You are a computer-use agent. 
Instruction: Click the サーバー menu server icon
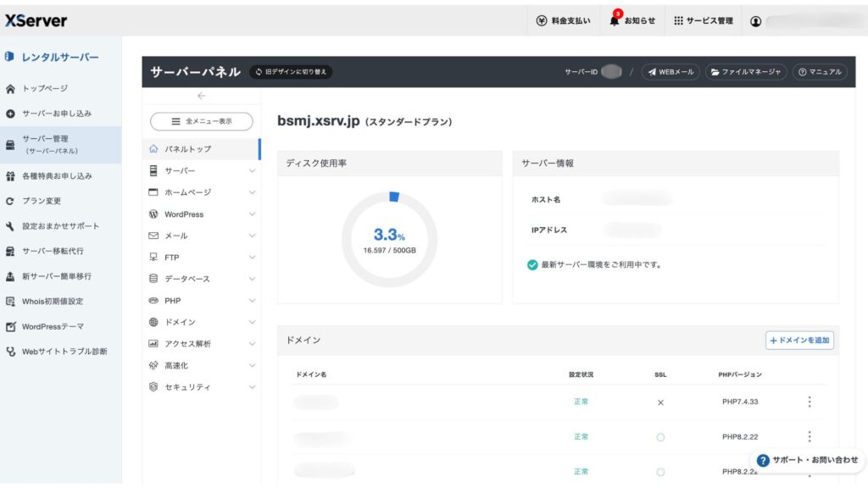coord(153,171)
